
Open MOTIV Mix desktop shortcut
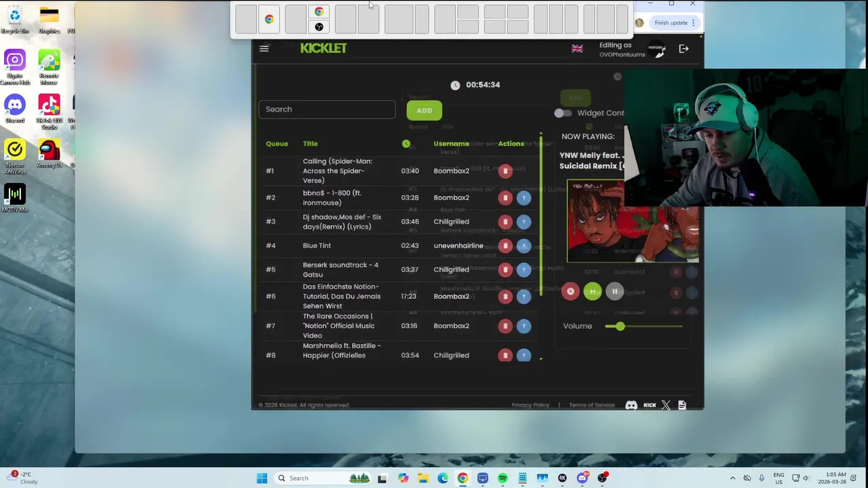[x=14, y=198]
